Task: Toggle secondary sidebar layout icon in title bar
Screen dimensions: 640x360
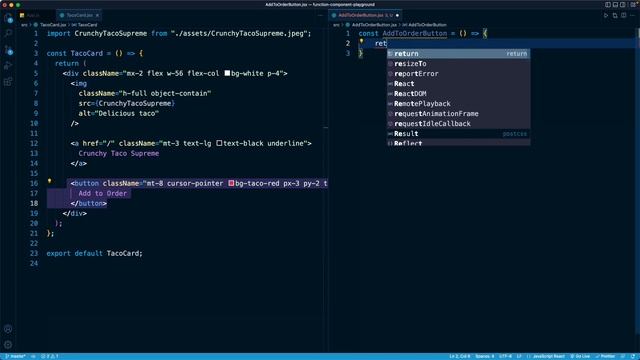Action: (622, 5)
